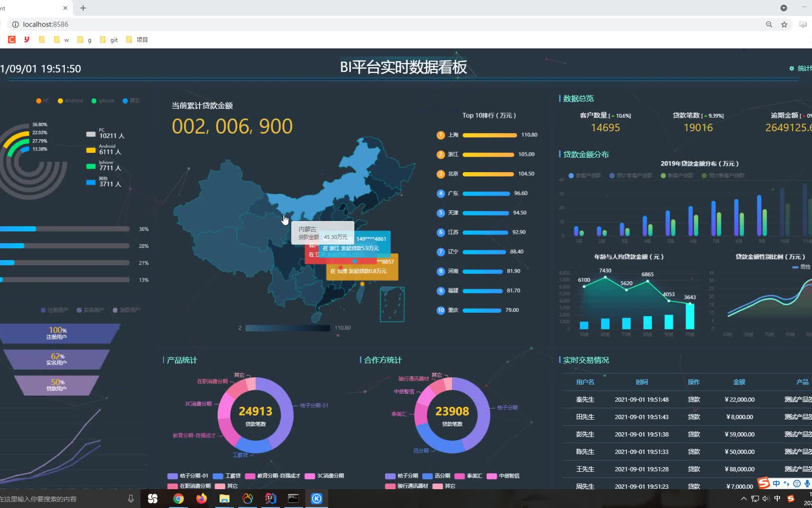The width and height of the screenshot is (812, 508).
Task: Click the 50% 贷款用户 funnel segment
Action: (x=56, y=385)
